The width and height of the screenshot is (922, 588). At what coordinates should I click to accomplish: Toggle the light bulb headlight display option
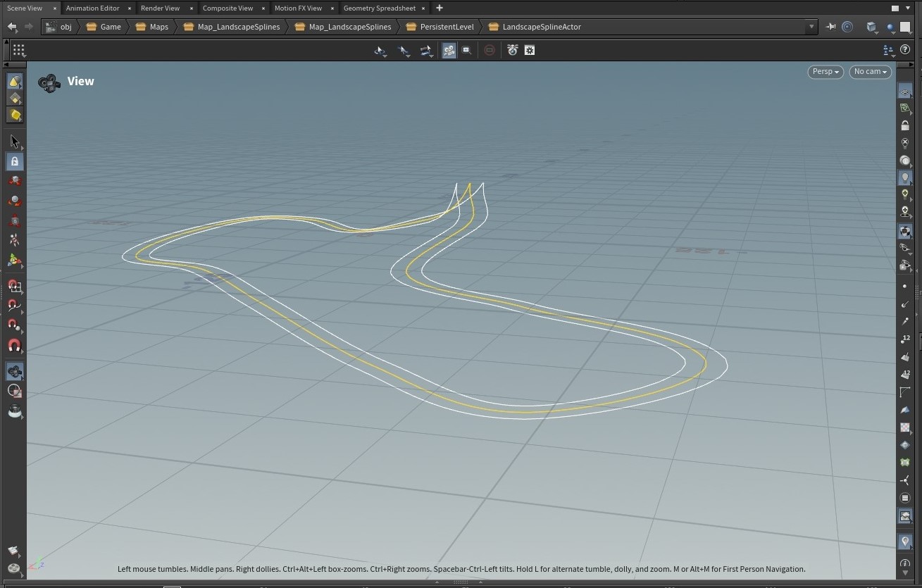click(905, 177)
